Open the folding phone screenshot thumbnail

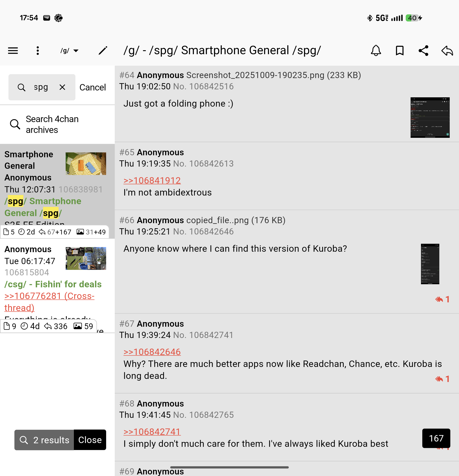430,117
